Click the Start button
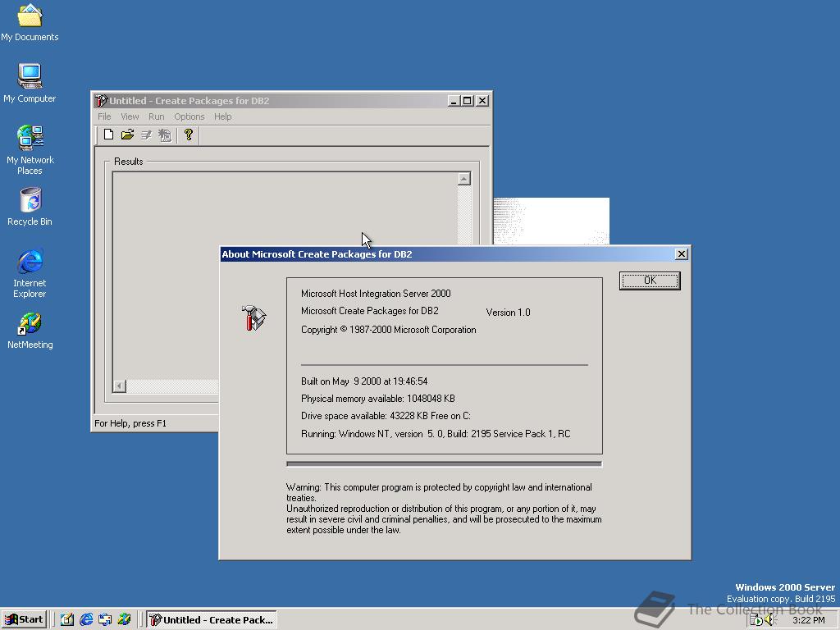 point(25,619)
